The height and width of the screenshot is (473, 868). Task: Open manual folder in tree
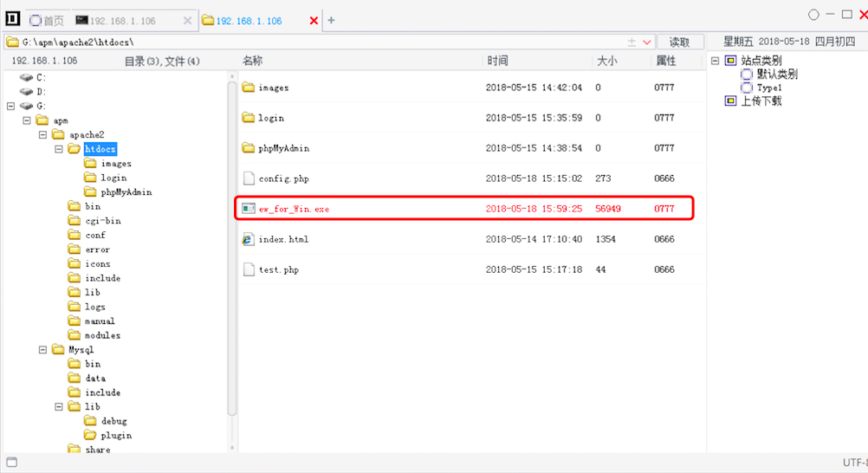click(100, 321)
